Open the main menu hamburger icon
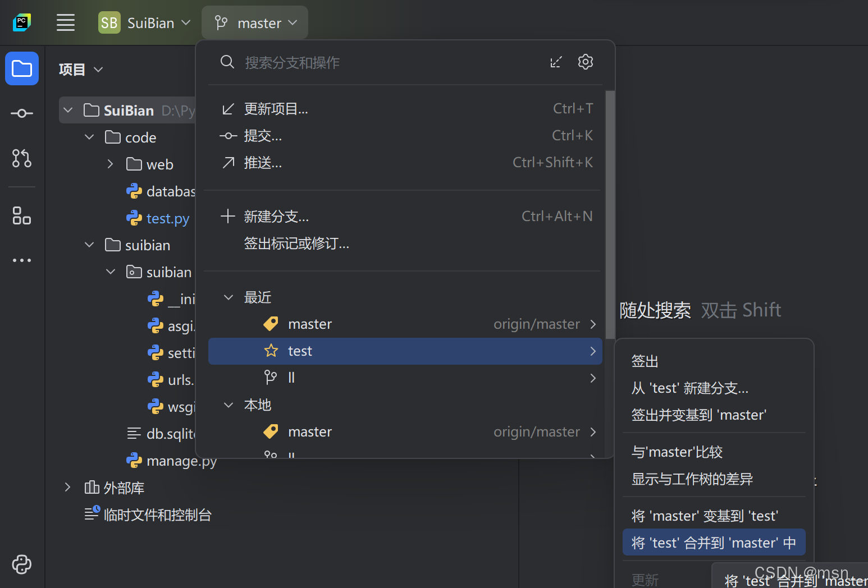 click(65, 22)
